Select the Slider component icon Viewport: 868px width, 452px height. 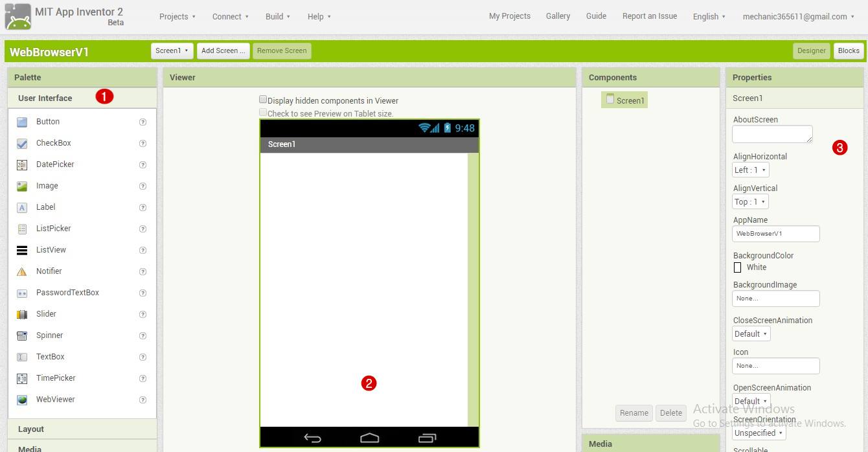(22, 314)
